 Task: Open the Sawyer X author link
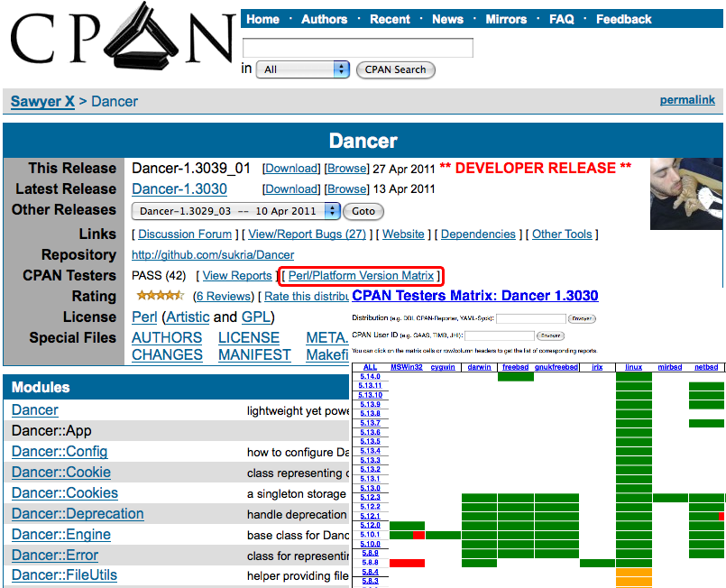coord(42,101)
